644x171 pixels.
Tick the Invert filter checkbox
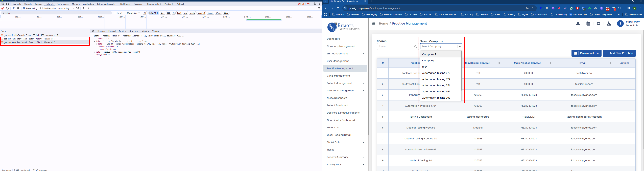tap(115, 13)
